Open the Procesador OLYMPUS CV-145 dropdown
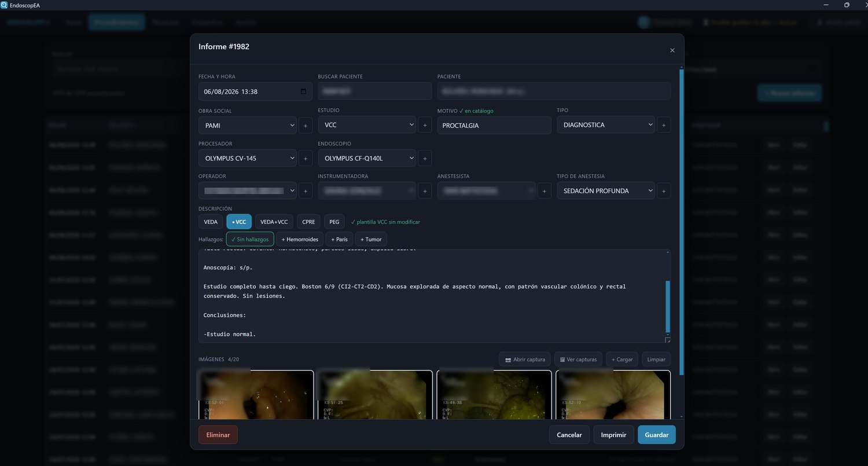This screenshot has height=466, width=868. tap(247, 158)
